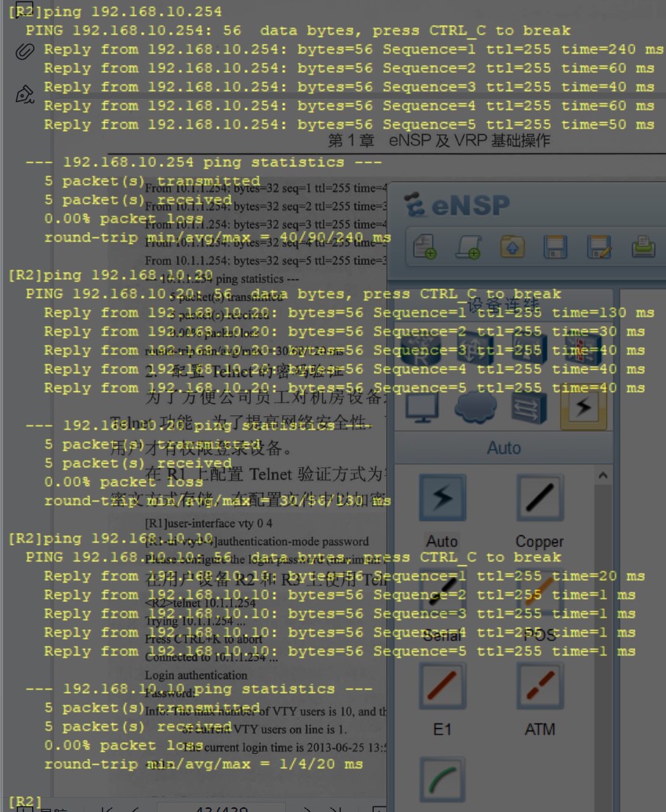Click the eNSP logo title
The height and width of the screenshot is (812, 666).
point(458,205)
